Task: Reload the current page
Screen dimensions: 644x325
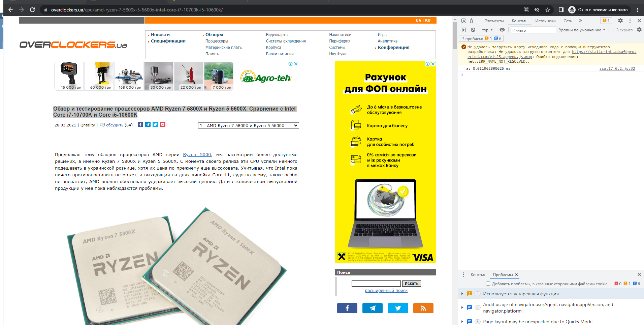Action: [32, 10]
